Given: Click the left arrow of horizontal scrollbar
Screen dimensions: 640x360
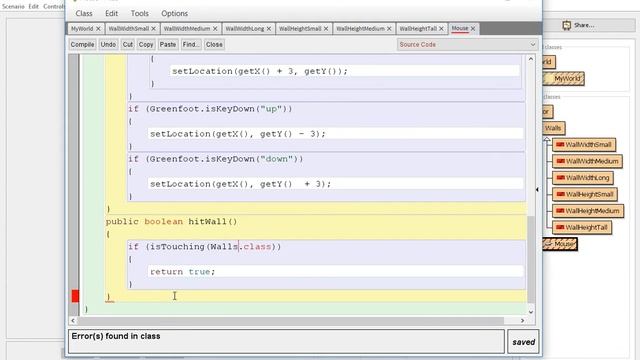Looking at the screenshot, I should (x=73, y=321).
